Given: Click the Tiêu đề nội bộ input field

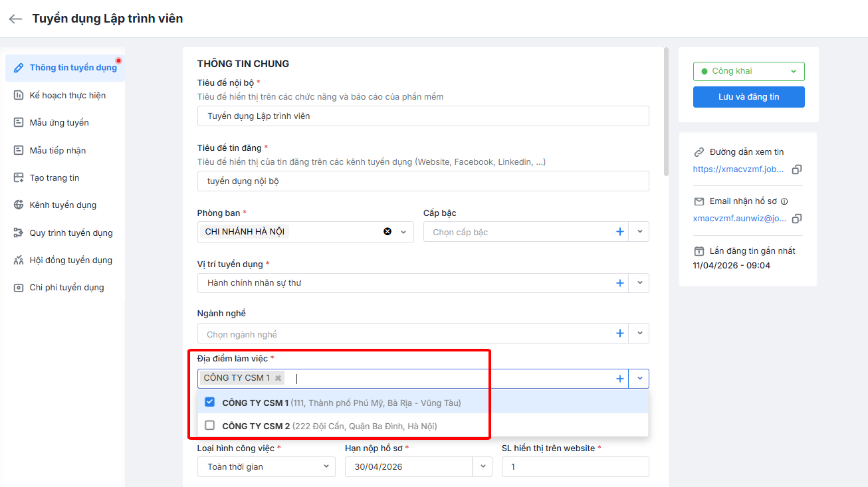Looking at the screenshot, I should coord(423,116).
